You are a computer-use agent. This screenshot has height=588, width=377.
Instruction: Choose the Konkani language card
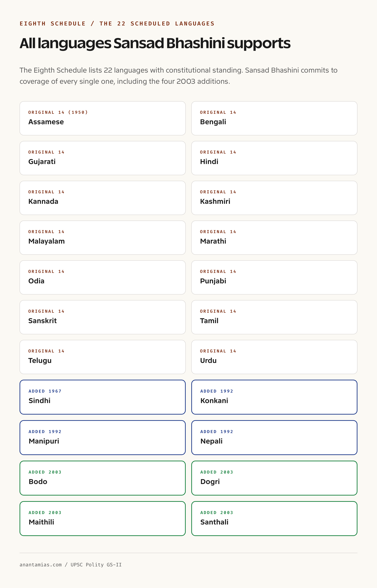tap(274, 397)
